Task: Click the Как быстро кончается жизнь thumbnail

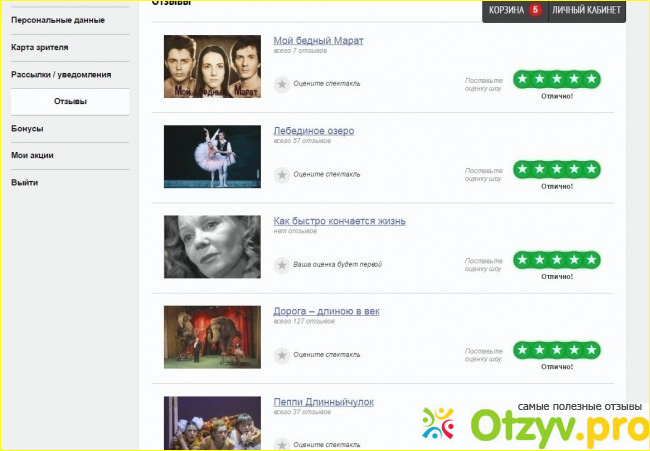Action: (212, 247)
